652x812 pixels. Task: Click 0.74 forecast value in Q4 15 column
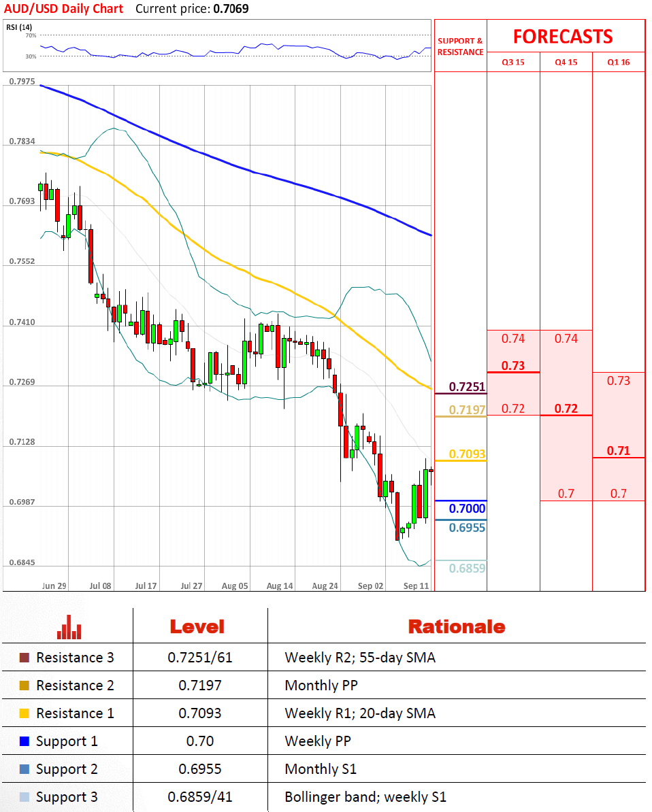point(566,339)
